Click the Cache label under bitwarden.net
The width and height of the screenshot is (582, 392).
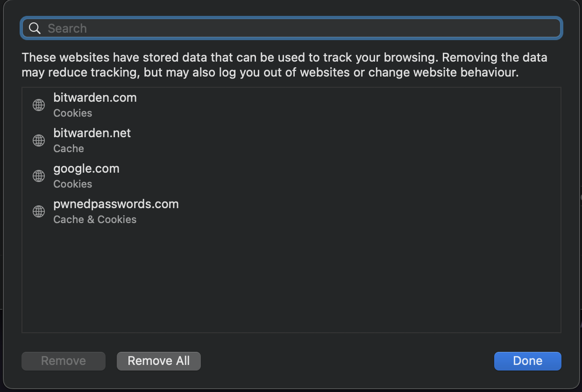69,148
